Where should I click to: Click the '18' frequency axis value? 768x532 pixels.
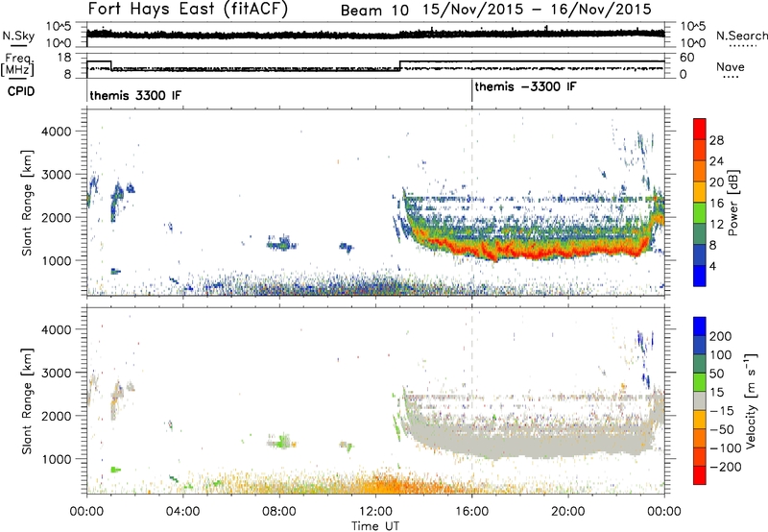(x=64, y=58)
